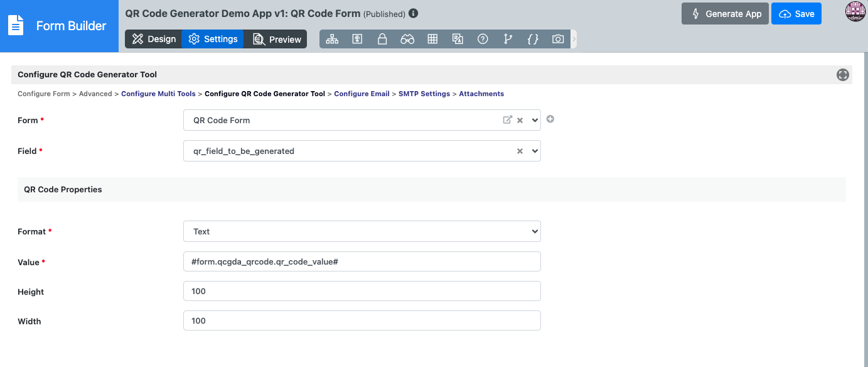The image size is (868, 367).
Task: Click the question mark help icon
Action: tap(483, 39)
